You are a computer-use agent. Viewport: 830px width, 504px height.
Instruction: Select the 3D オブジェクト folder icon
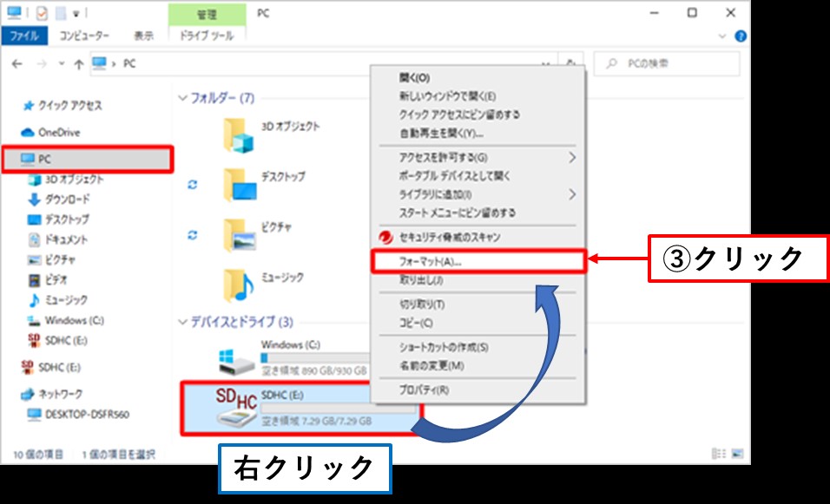coord(239,135)
